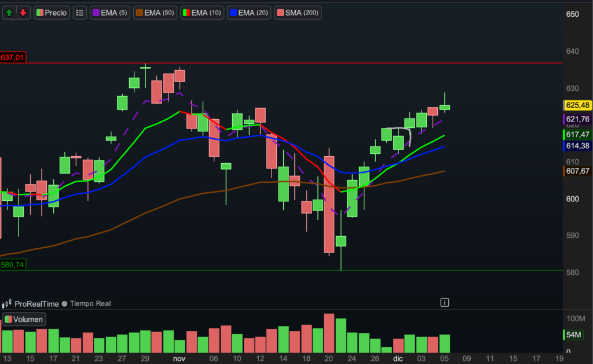This screenshot has width=593, height=364.
Task: Click the yellow 625,48 current price tag
Action: pos(577,105)
